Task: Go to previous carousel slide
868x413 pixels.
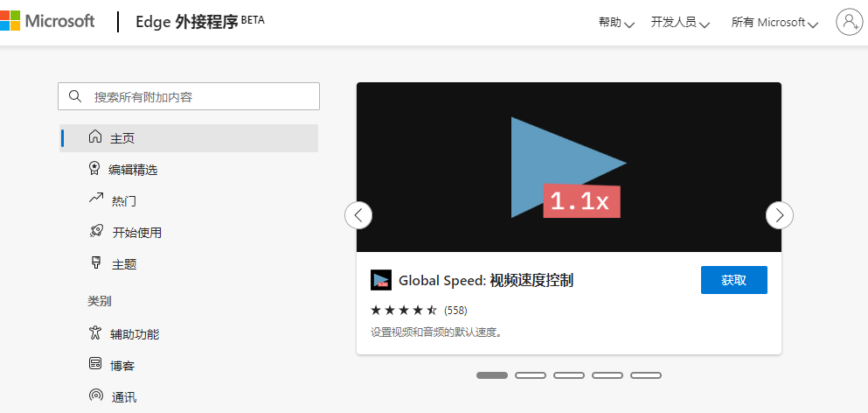Action: click(x=358, y=215)
